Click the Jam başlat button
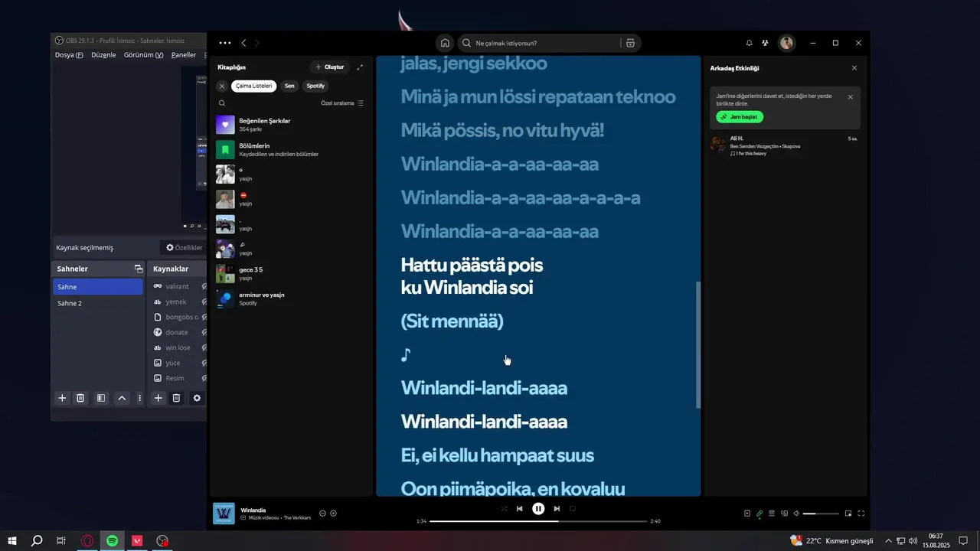This screenshot has width=980, height=551. coord(740,117)
